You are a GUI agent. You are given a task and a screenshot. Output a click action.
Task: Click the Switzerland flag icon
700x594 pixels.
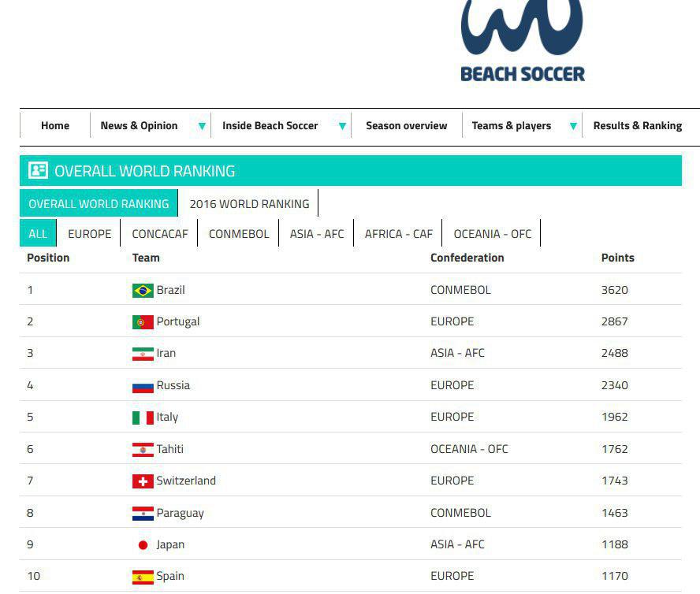tap(143, 481)
